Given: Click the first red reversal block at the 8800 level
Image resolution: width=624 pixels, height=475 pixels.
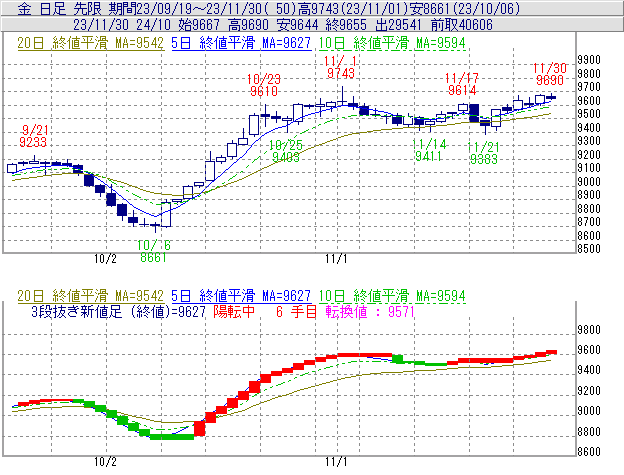Looking at the screenshot, I should [199, 429].
